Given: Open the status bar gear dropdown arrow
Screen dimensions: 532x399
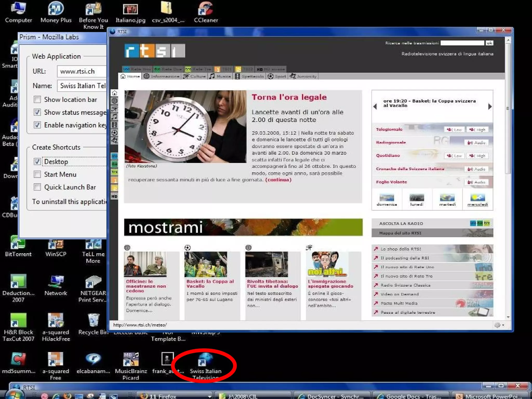Looking at the screenshot, I should 503,325.
